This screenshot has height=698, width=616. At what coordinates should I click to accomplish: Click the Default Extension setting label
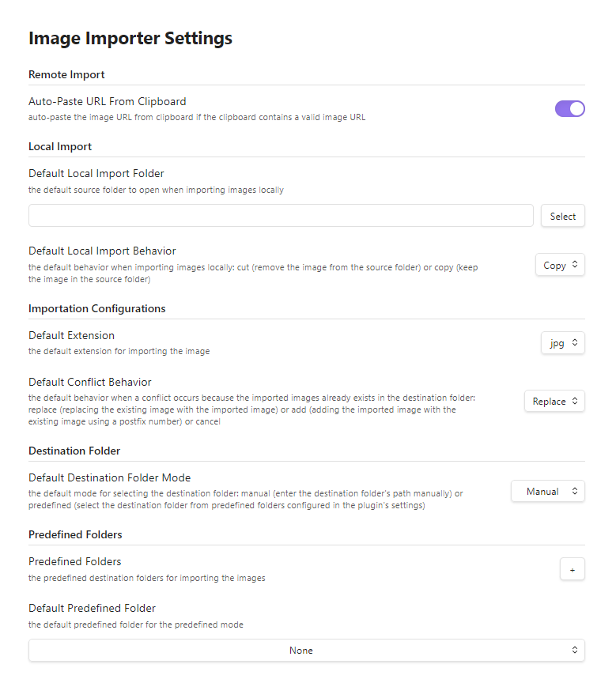(x=71, y=335)
